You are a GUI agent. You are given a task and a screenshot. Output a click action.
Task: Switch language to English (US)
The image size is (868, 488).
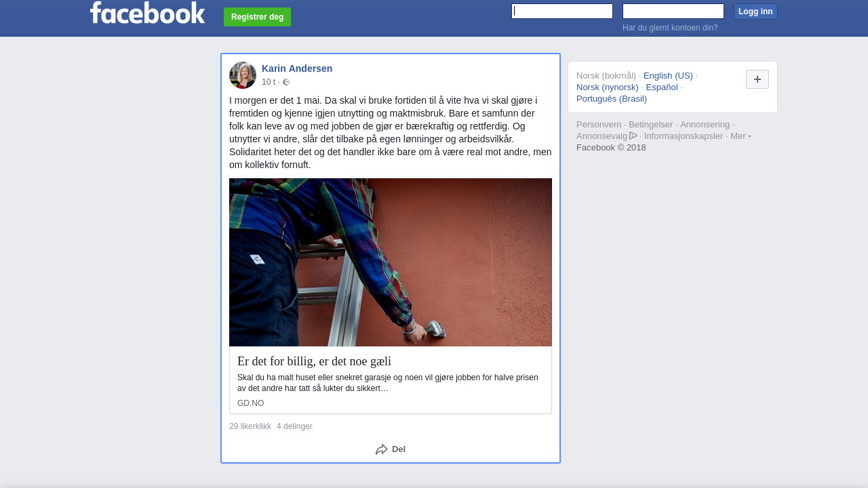[x=668, y=75]
